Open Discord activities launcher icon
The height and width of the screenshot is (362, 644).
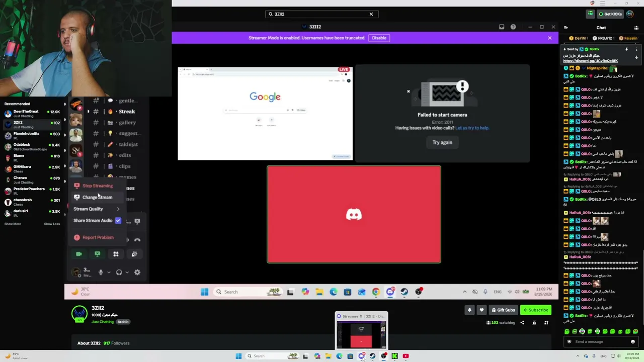116,254
